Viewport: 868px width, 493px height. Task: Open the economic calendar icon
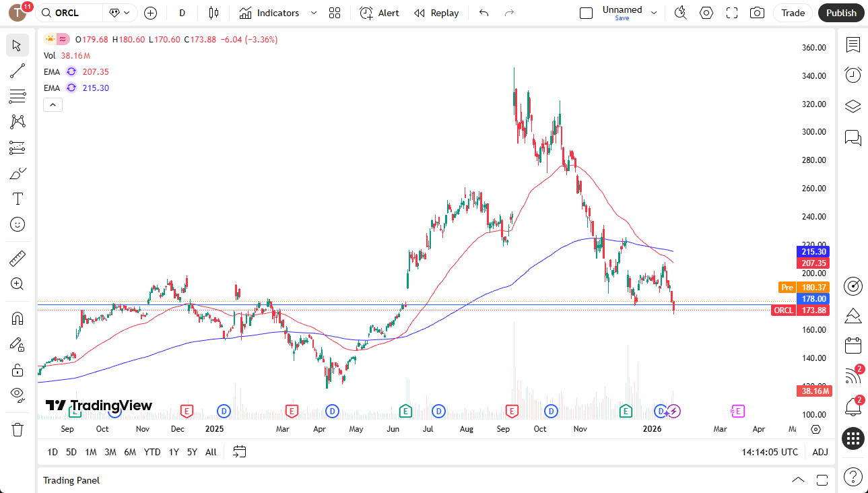coord(853,346)
